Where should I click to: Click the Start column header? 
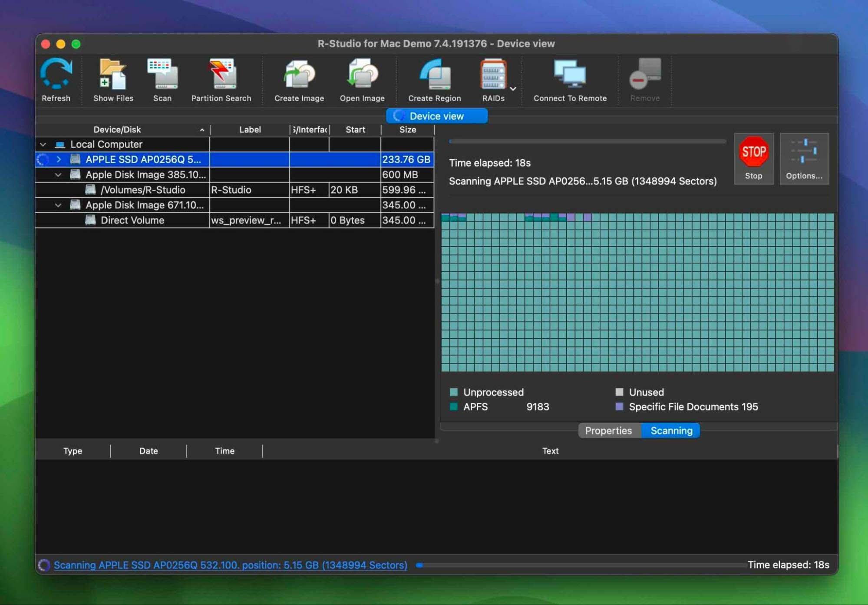pos(355,129)
